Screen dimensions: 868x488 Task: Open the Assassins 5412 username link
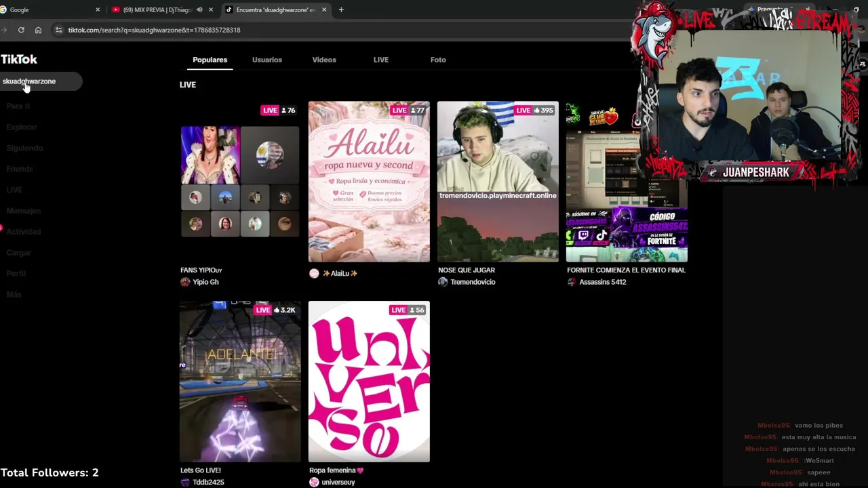(603, 282)
